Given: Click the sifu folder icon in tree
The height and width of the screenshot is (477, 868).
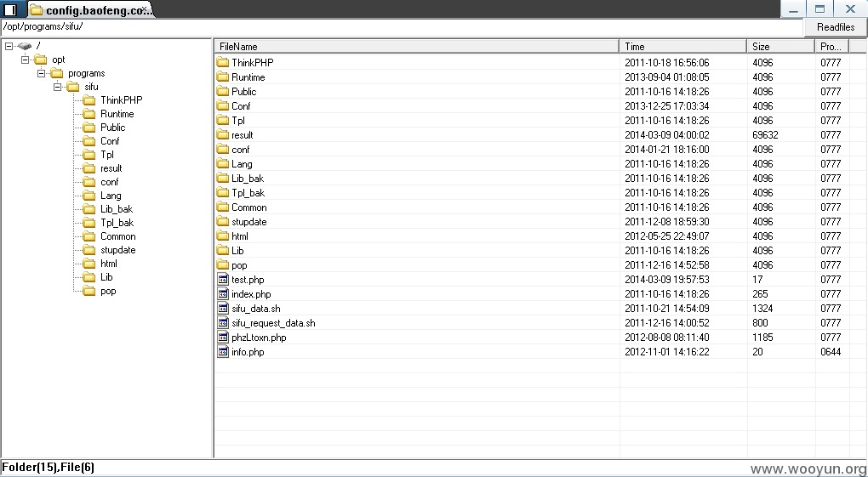Looking at the screenshot, I should pos(72,87).
